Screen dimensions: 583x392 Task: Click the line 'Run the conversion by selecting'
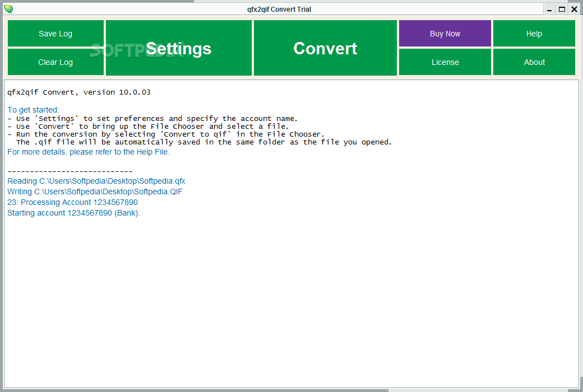tap(166, 134)
